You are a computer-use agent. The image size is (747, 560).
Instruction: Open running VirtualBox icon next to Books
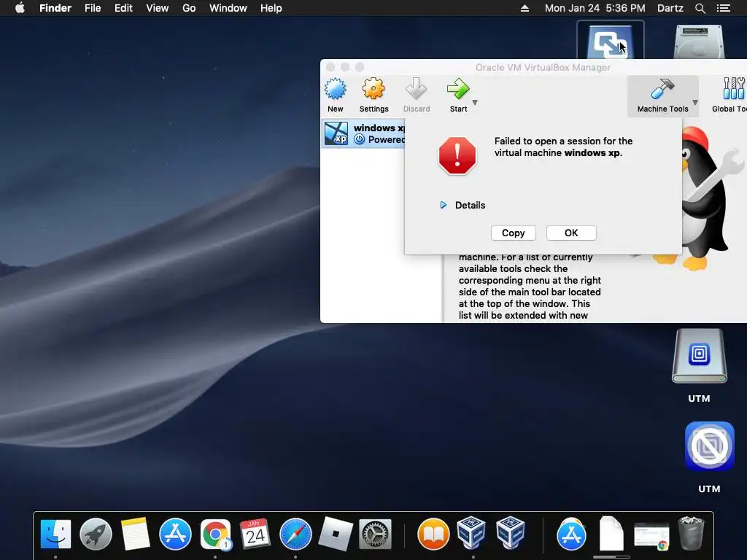(x=471, y=533)
